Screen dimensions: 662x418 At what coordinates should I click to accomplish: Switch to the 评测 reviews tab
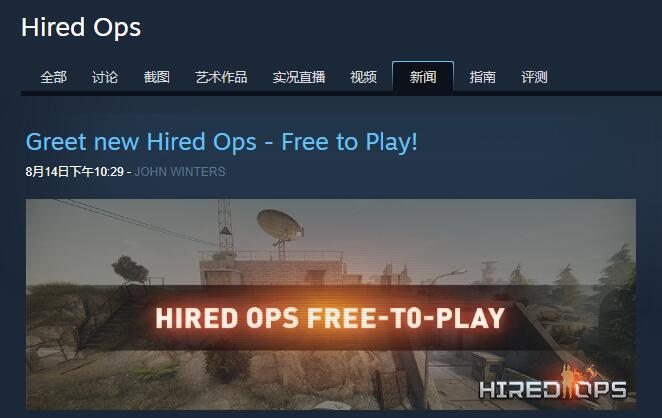pyautogui.click(x=534, y=77)
